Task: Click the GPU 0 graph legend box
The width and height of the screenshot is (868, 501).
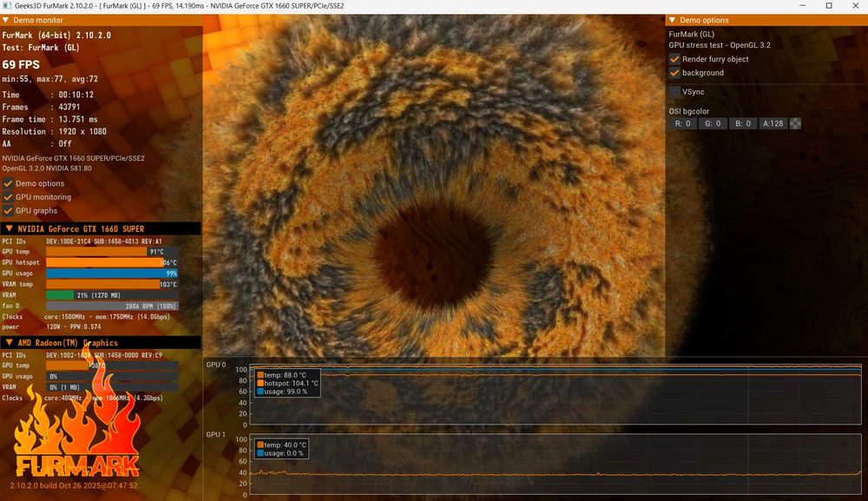Action: 286,383
